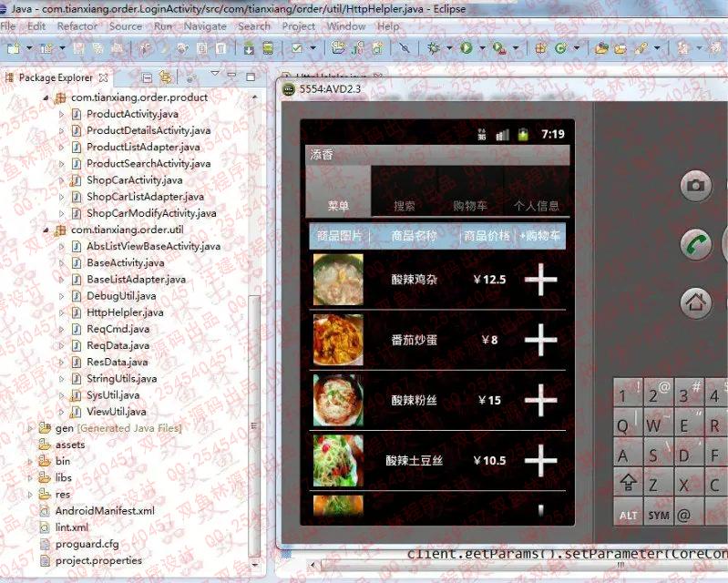728x583 pixels.
Task: Click the lint check checkbox toolbar icon
Action: 297,47
